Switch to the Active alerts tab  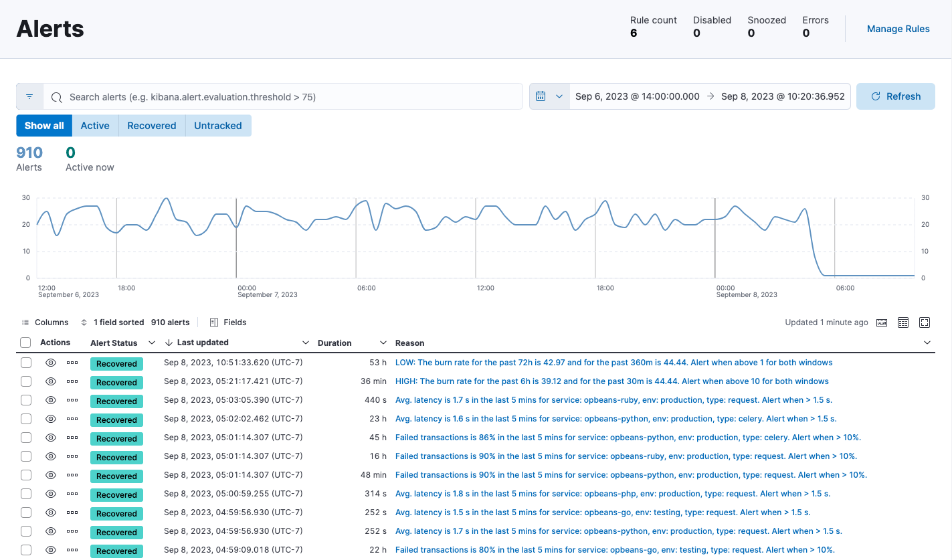tap(94, 125)
